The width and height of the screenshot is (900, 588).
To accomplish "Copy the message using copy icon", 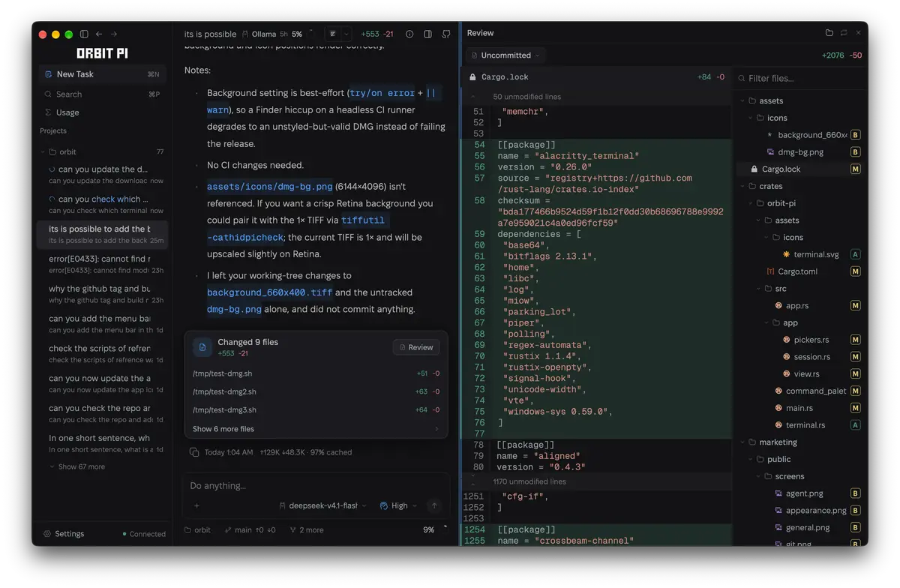I will click(194, 452).
